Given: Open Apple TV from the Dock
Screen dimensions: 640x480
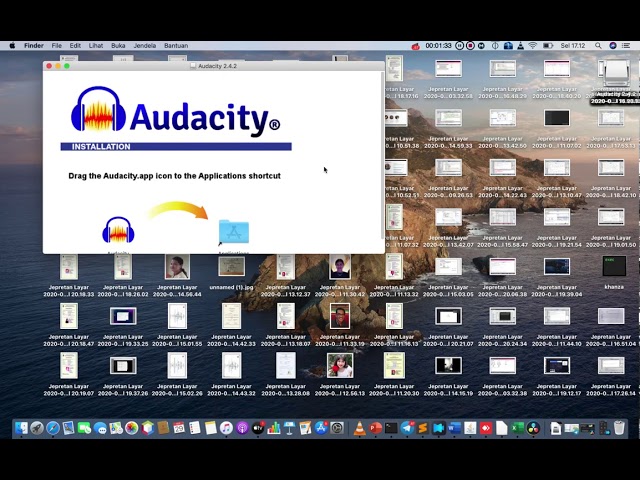Looking at the screenshot, I should pos(258,428).
